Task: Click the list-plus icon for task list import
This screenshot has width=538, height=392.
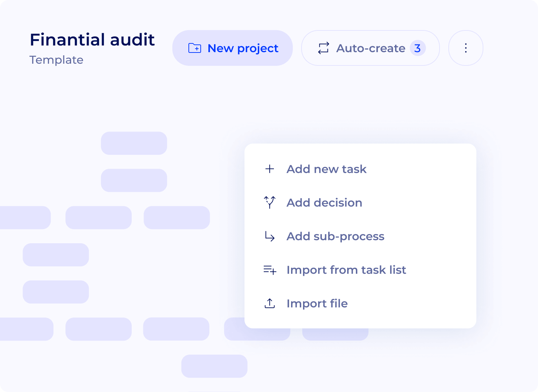Action: 270,270
